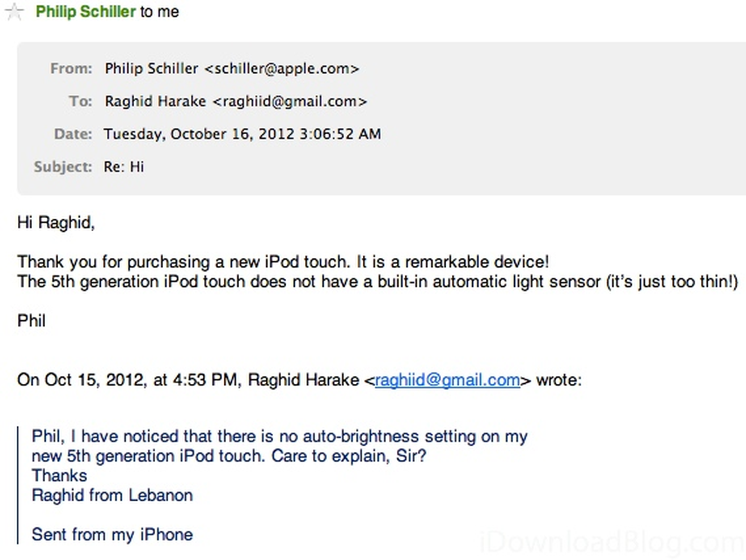Click "Raghid from Lebanon" in the quote

[x=112, y=495]
